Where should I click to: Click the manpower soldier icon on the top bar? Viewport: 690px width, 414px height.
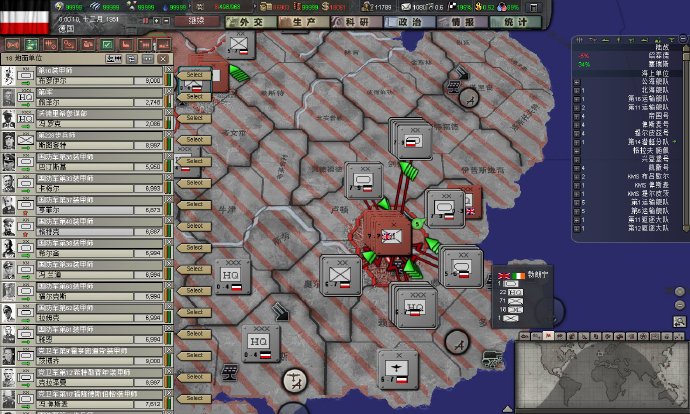pos(366,7)
